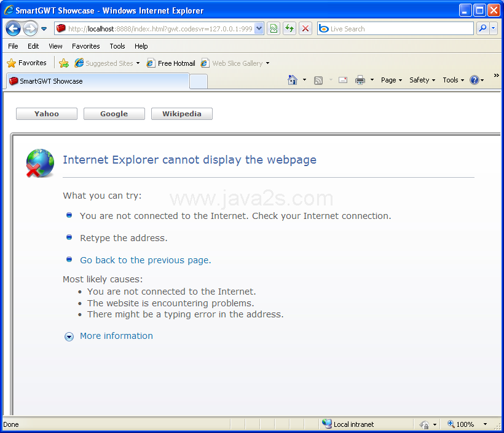Open the recent pages dropdown arrow
Image resolution: width=504 pixels, height=433 pixels.
point(44,29)
